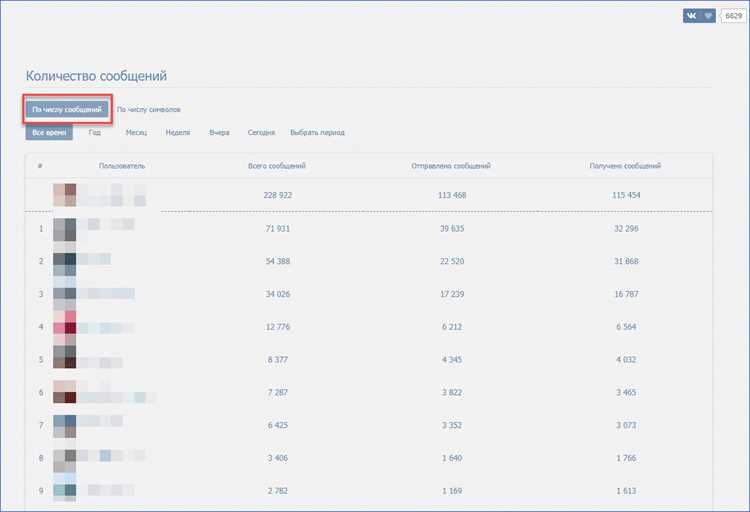This screenshot has height=512, width=750.
Task: Click total value 71 931
Action: (x=278, y=229)
